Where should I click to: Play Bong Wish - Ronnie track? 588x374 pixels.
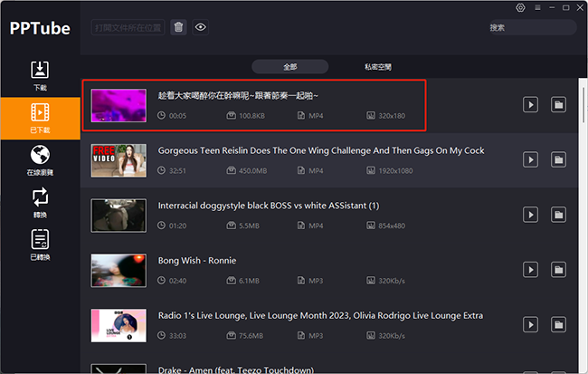coord(530,270)
